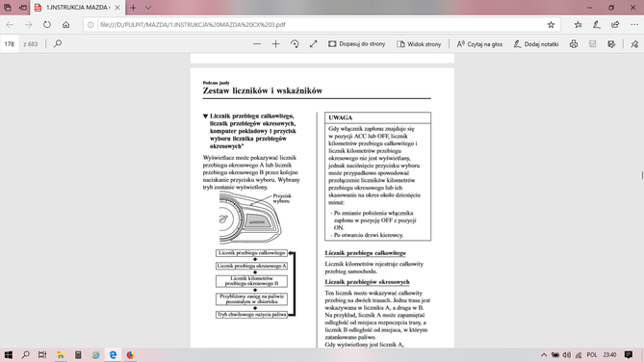Screen dimensions: 644x362
Task: Expand the tab preview chevron
Action: pos(148,8)
